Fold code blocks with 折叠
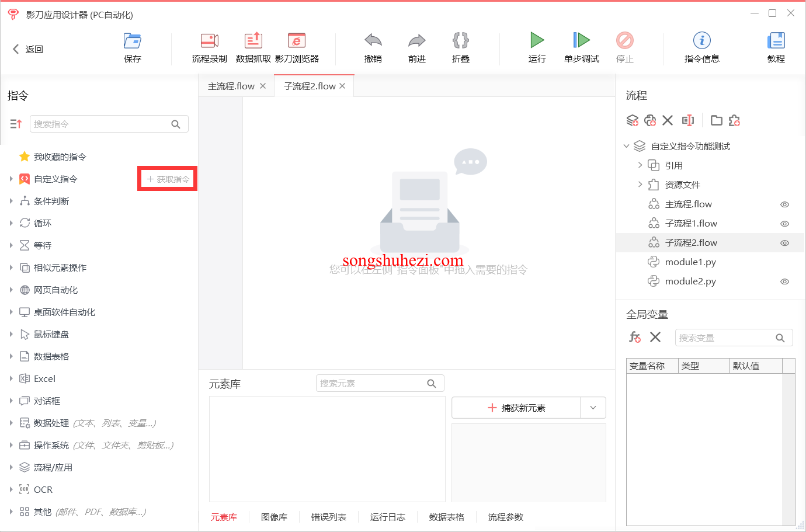 461,47
